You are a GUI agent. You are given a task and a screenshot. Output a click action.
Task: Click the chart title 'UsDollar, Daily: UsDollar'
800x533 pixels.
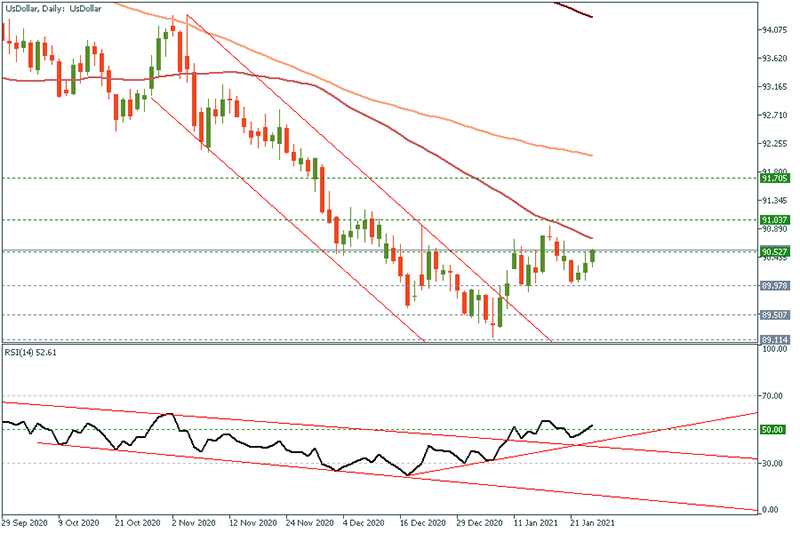53,9
